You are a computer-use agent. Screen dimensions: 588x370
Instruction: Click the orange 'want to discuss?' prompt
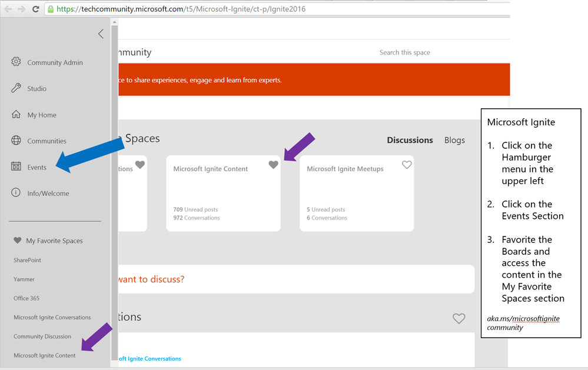[x=151, y=279]
